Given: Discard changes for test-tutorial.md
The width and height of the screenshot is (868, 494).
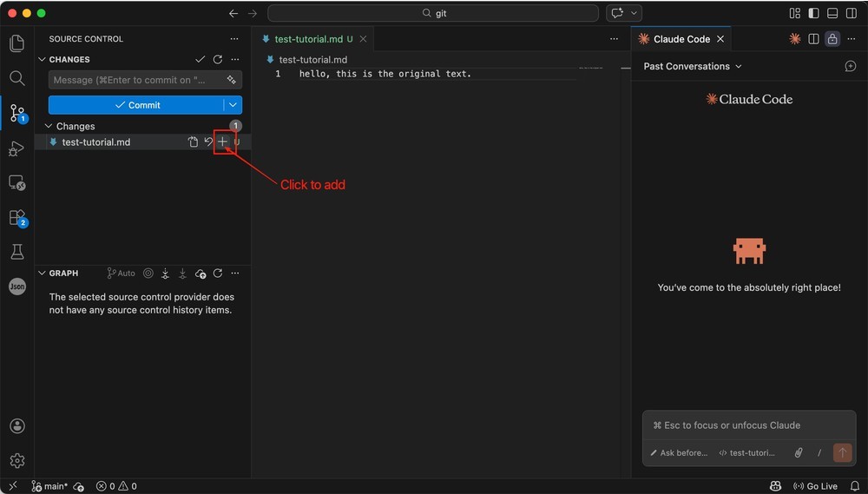Looking at the screenshot, I should (x=208, y=142).
